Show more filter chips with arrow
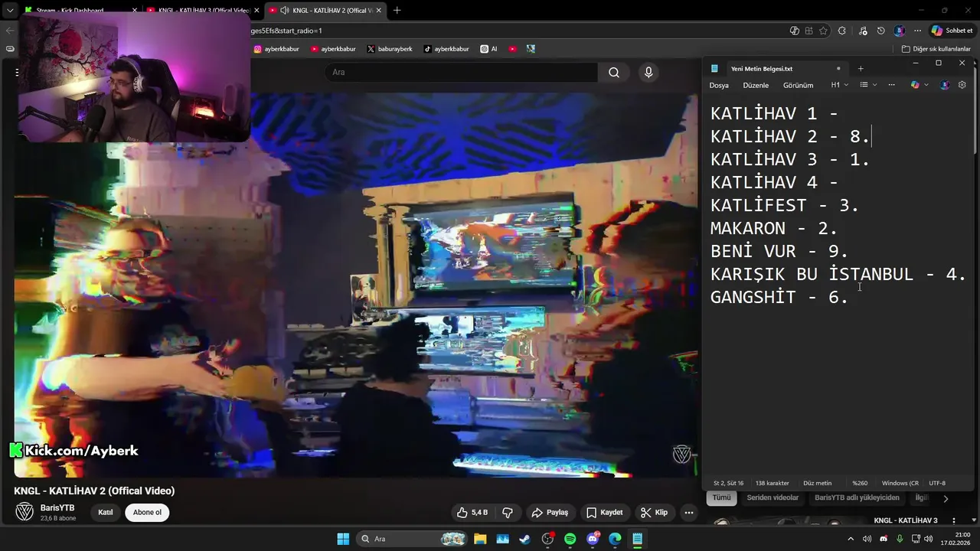980x551 pixels. click(946, 498)
